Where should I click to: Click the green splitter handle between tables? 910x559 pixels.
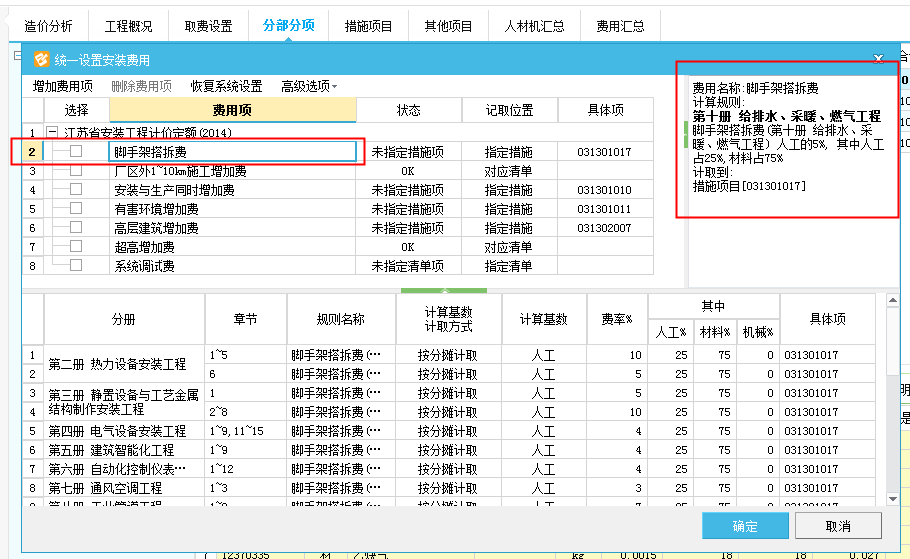point(443,291)
